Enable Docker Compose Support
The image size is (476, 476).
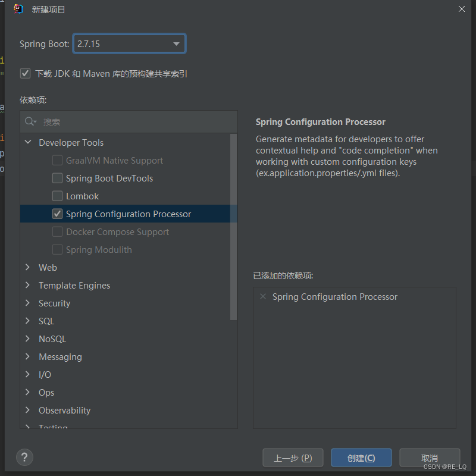click(x=57, y=231)
